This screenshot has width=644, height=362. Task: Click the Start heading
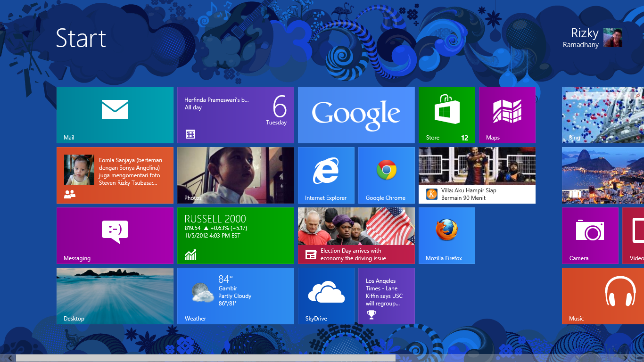point(81,38)
